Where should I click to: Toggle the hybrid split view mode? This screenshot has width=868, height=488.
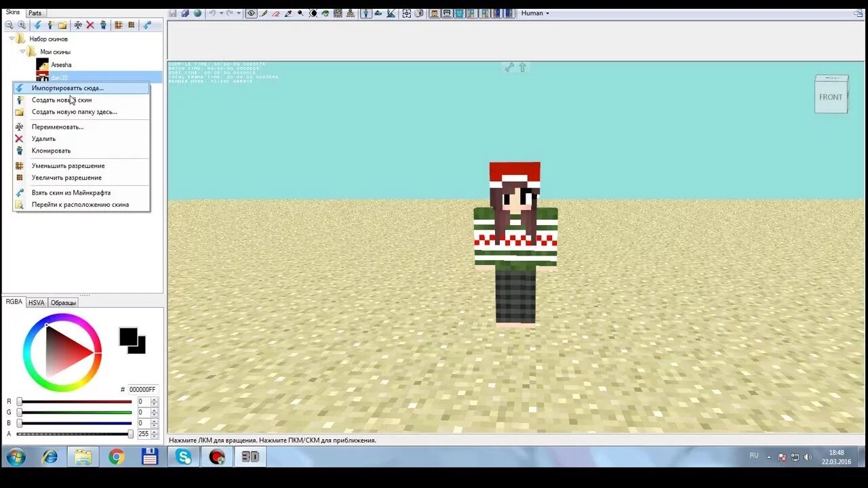click(391, 13)
